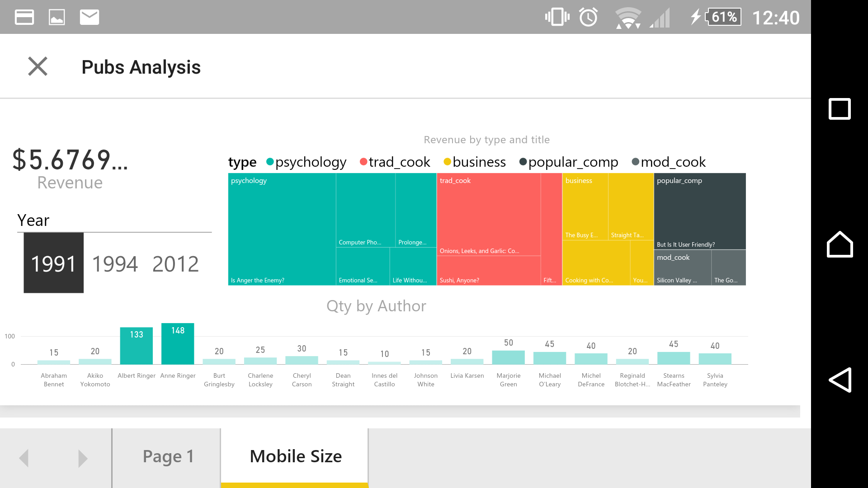
Task: Select 'Is Anger the Enemy?' treemap tile
Action: [282, 229]
